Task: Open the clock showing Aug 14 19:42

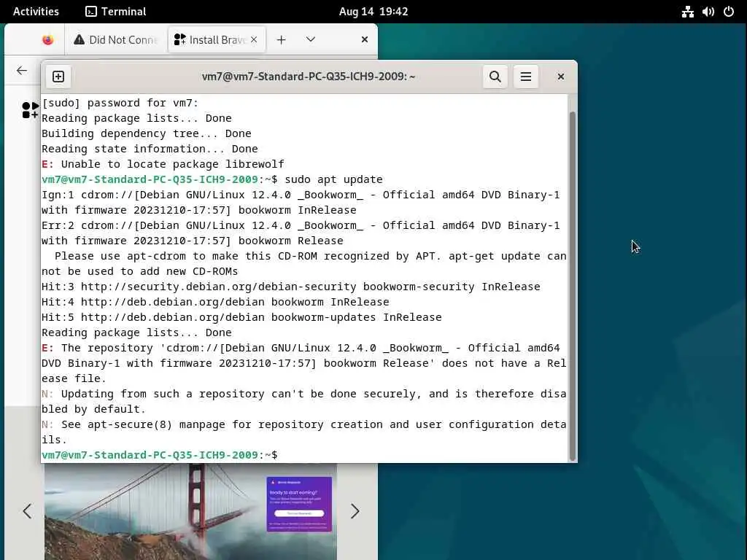Action: pos(373,12)
